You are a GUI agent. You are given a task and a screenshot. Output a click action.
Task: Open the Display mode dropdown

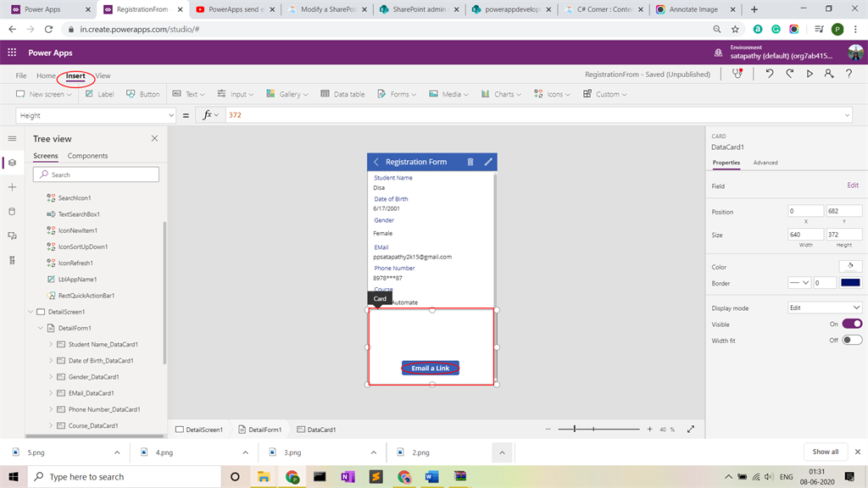click(825, 308)
